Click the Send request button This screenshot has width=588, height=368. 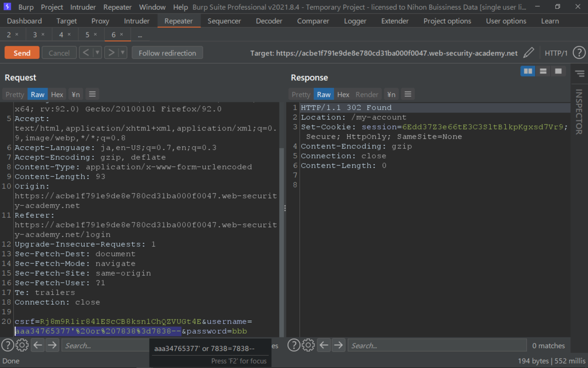[x=22, y=53]
